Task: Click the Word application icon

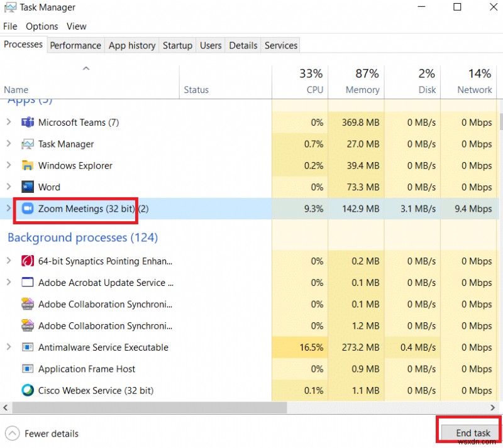Action: point(28,187)
